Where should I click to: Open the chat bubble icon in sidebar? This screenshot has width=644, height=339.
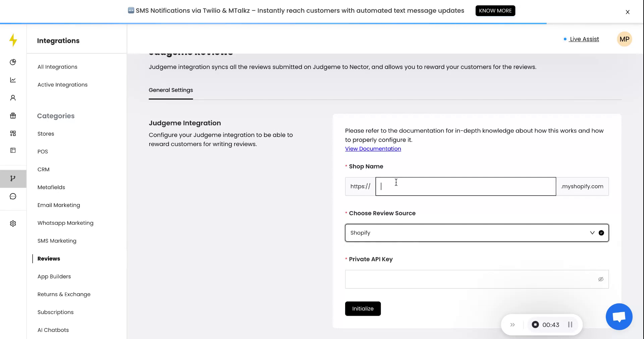coord(13,196)
